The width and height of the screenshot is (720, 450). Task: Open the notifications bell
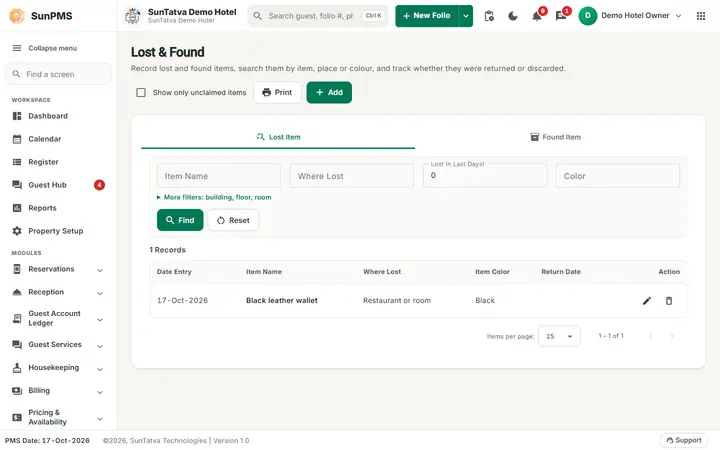pos(537,16)
